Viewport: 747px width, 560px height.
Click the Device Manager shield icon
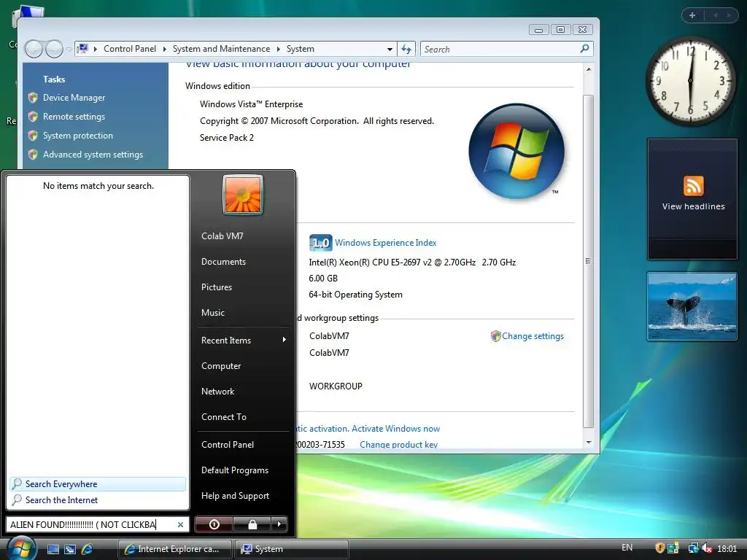click(33, 98)
